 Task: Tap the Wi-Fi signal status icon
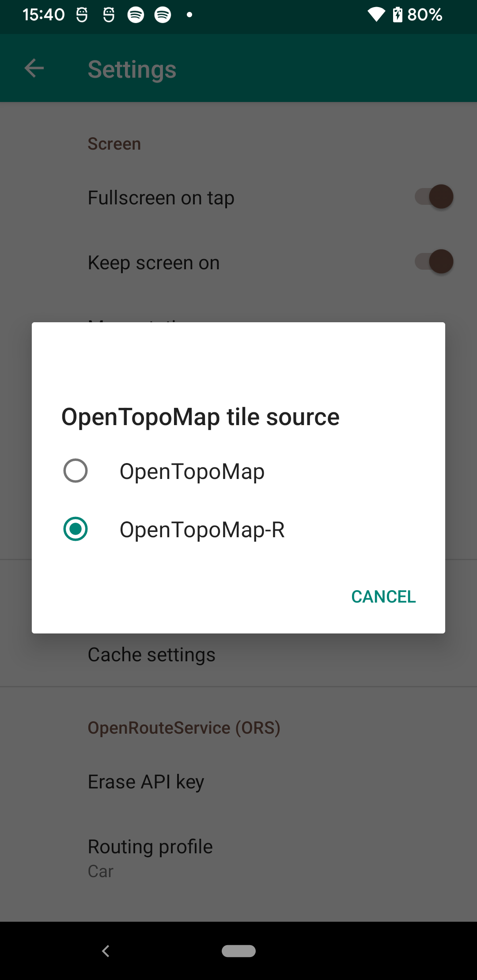(376, 15)
